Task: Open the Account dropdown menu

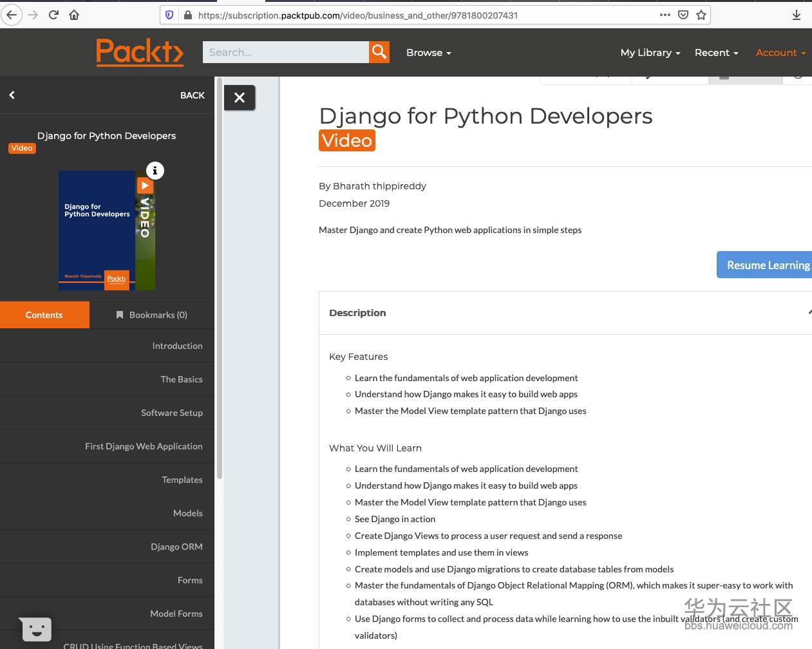Action: (x=780, y=53)
